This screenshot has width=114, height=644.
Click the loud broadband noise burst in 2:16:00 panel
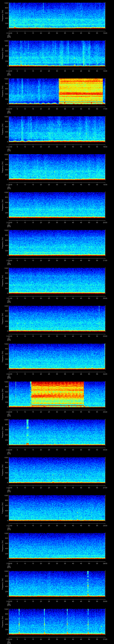click(x=81, y=91)
